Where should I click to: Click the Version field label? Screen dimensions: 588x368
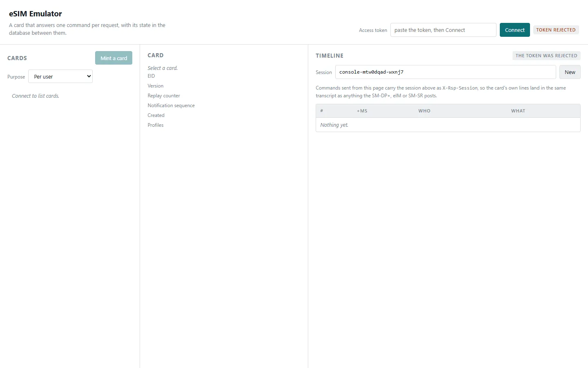156,86
